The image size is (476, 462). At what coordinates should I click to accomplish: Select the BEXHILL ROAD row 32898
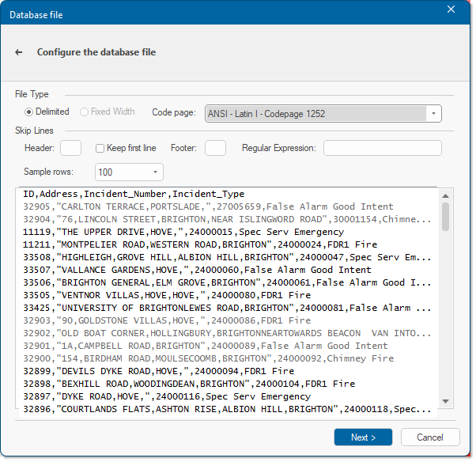tap(228, 384)
